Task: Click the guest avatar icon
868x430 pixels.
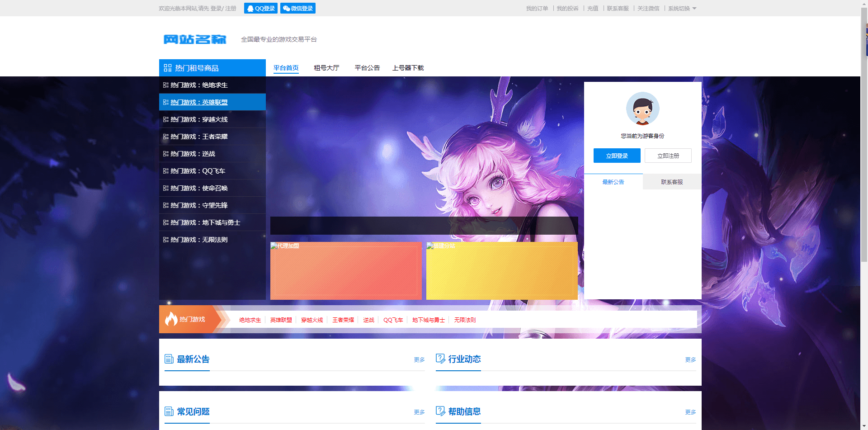Action: (x=642, y=109)
